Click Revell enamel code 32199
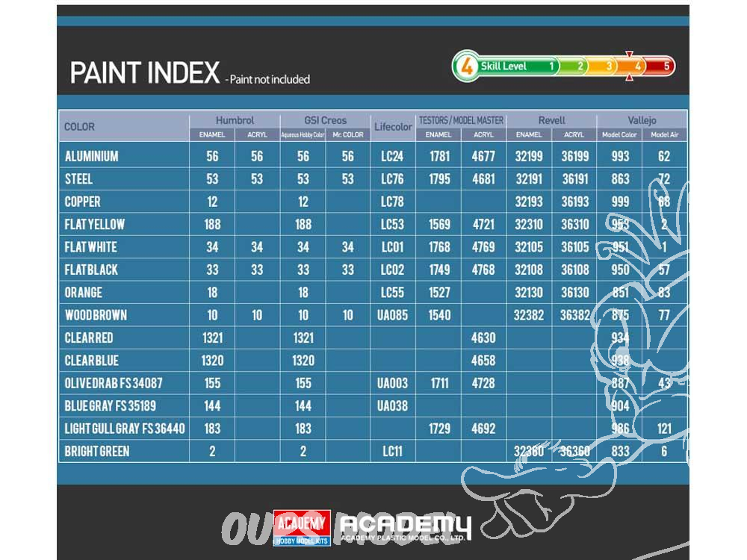This screenshot has height=560, width=747. [x=529, y=156]
